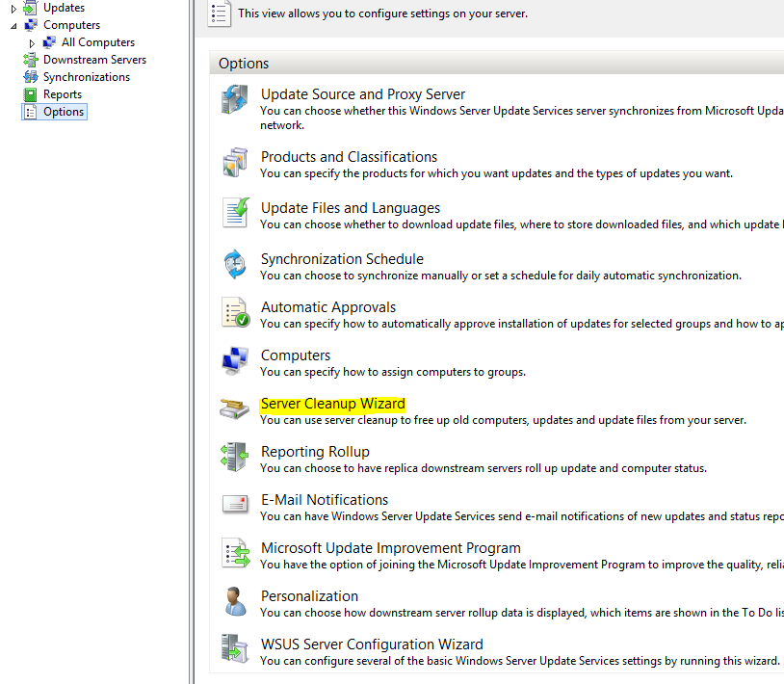Open Reports in the navigation tree

coord(63,94)
